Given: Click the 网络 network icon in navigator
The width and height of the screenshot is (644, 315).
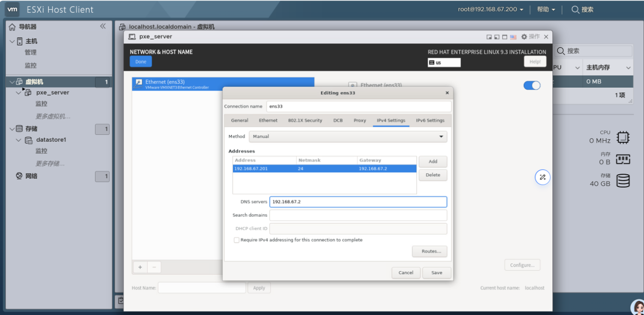Looking at the screenshot, I should tap(19, 176).
